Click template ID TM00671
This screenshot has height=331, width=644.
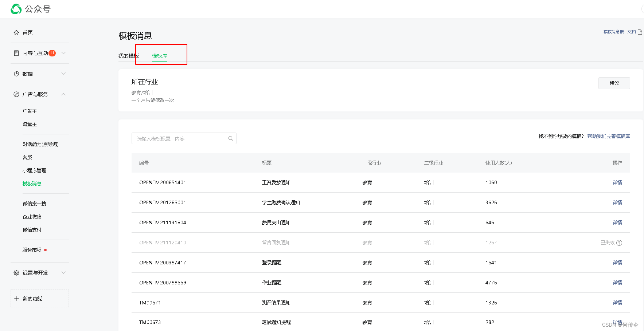coord(150,303)
